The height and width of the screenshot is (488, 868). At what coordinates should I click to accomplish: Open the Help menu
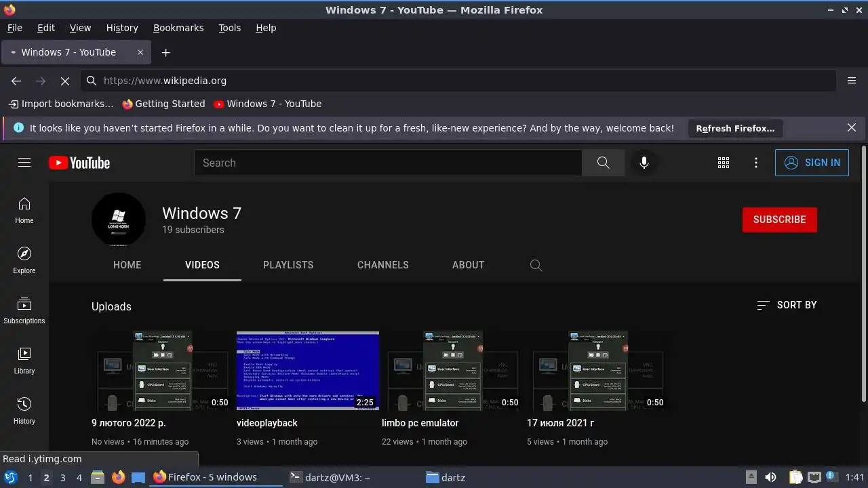coord(266,28)
